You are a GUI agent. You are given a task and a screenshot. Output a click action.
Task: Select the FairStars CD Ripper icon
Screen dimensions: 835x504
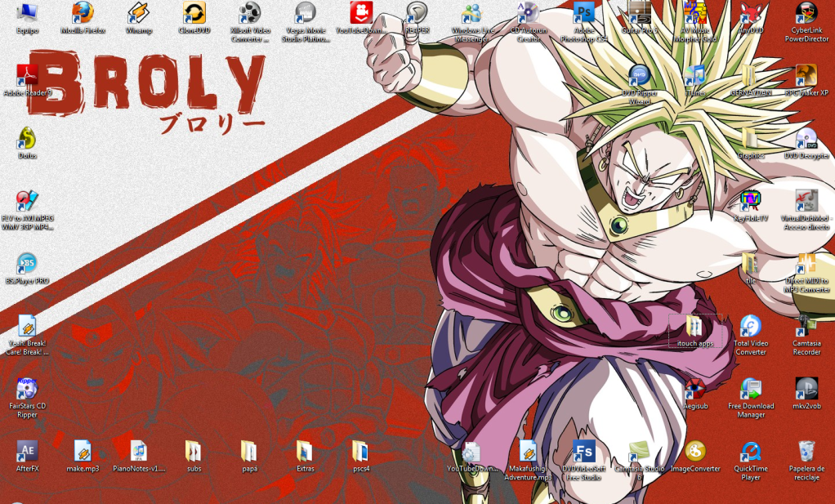pyautogui.click(x=28, y=389)
